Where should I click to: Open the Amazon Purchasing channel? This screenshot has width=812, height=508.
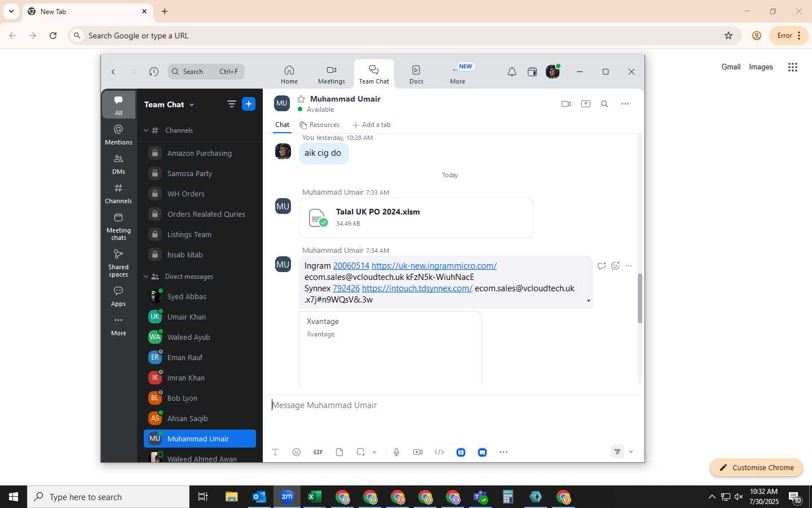pos(200,153)
